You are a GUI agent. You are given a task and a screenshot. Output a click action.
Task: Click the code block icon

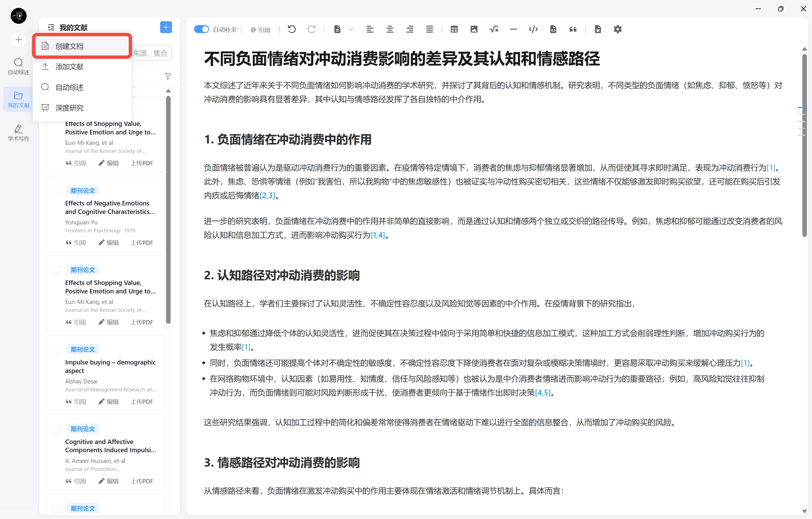[x=533, y=29]
